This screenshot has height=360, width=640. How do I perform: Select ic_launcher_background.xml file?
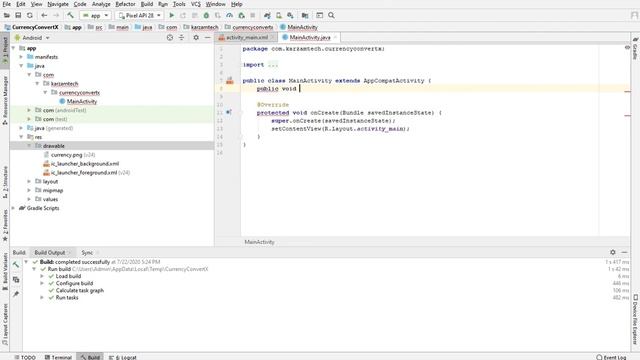(85, 164)
